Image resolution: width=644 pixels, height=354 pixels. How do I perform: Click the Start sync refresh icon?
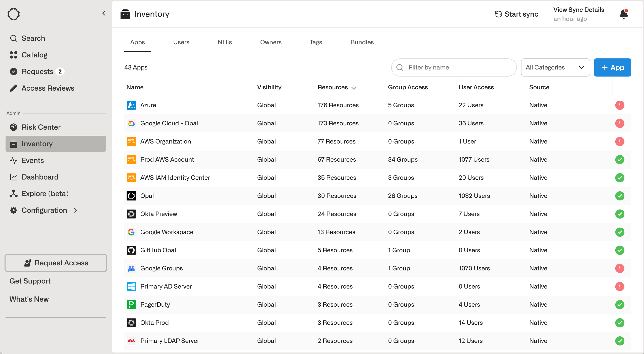coord(498,14)
